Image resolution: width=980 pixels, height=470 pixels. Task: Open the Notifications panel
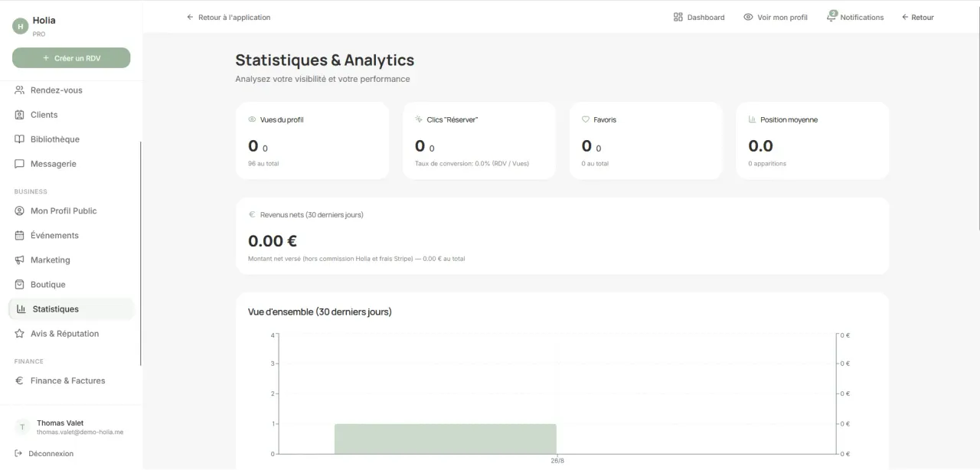pos(855,17)
